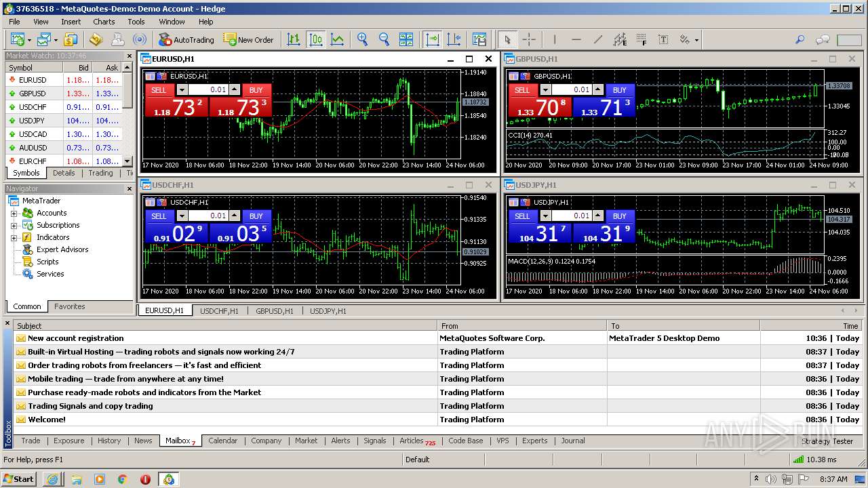Viewport: 868px width, 488px height.
Task: Open the File menu
Action: (14, 22)
